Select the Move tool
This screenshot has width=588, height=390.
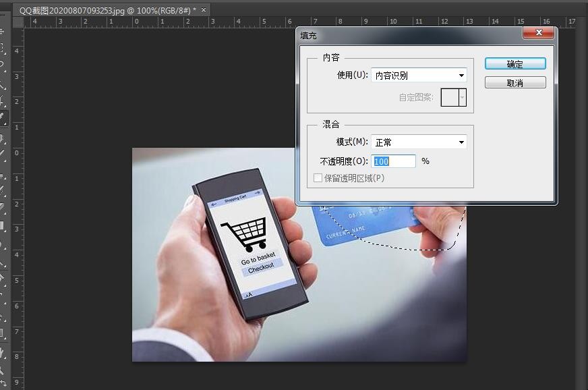coord(2,32)
